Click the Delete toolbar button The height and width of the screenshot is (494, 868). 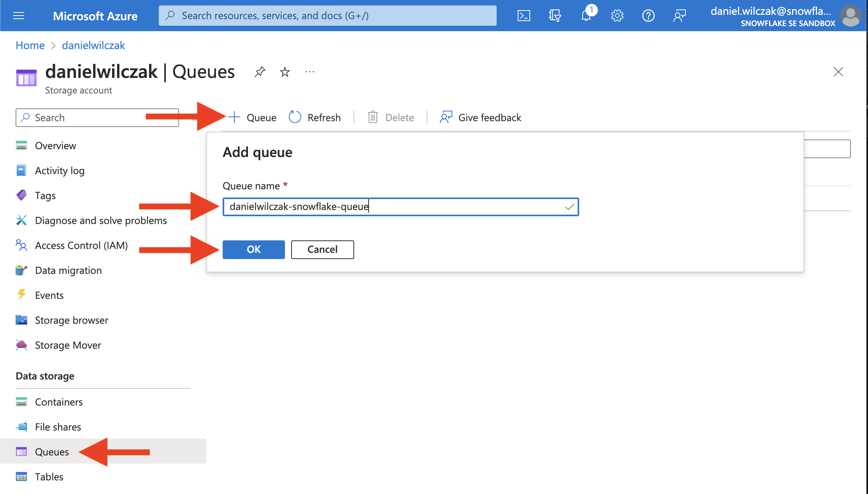pyautogui.click(x=391, y=117)
